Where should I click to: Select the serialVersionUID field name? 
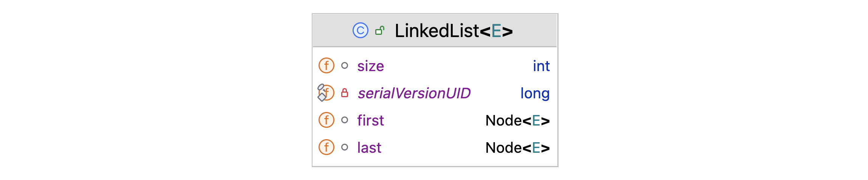(414, 93)
